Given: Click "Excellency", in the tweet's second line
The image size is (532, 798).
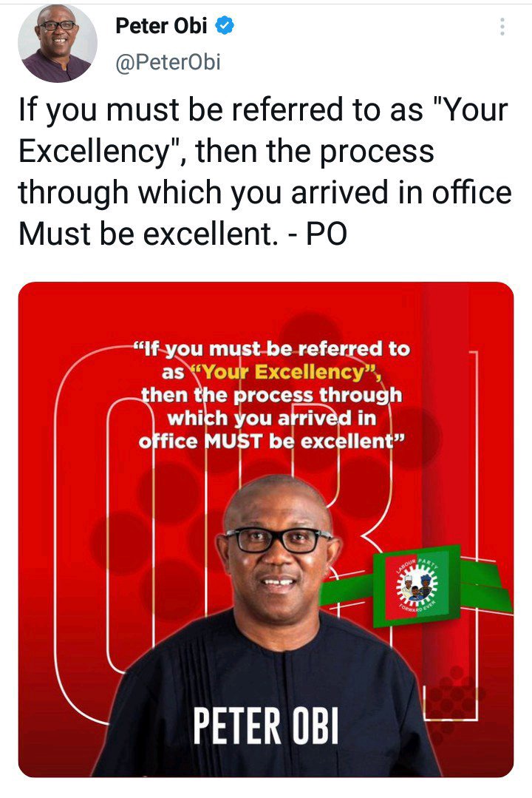Looking at the screenshot, I should 100,152.
